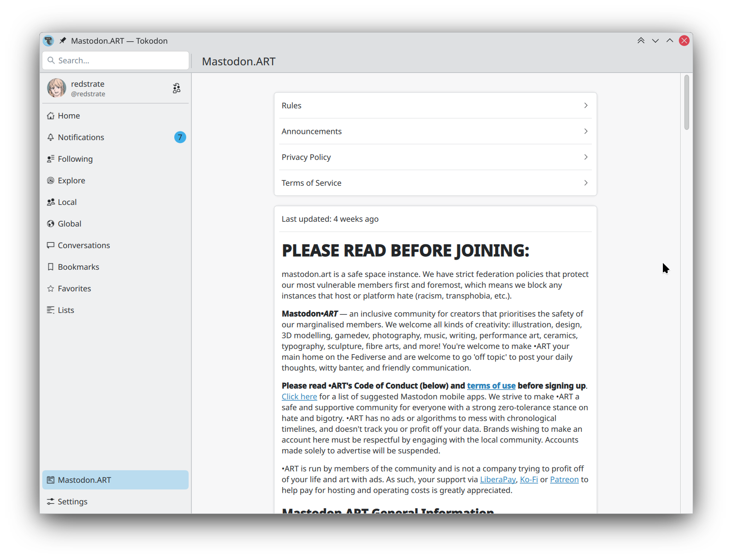Click the Mastodon.ART page title
The height and width of the screenshot is (560, 732).
[x=239, y=61]
